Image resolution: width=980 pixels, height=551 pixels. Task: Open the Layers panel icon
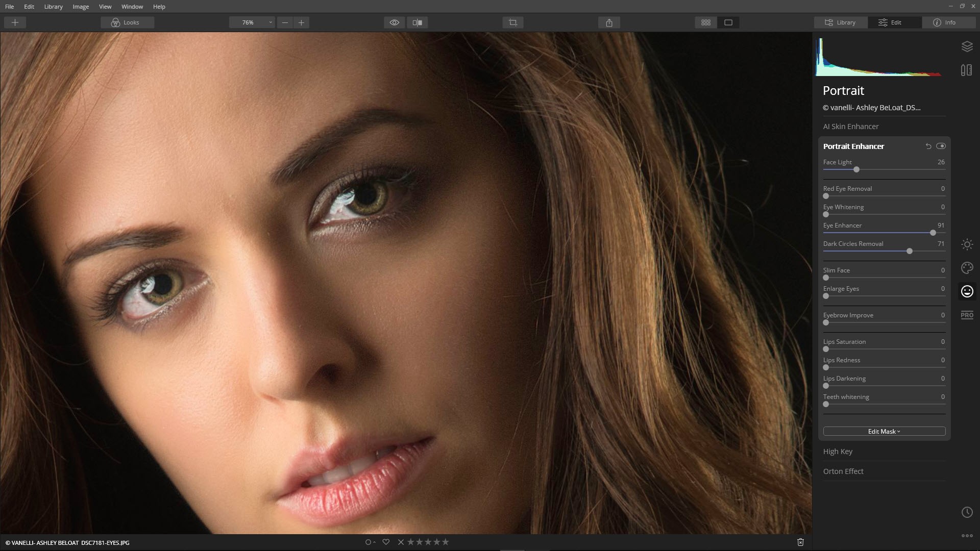point(967,46)
